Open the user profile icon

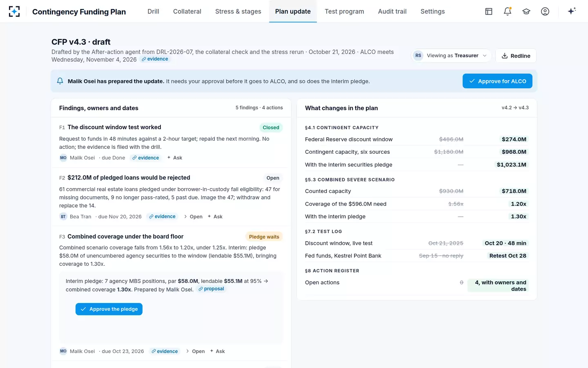[545, 11]
